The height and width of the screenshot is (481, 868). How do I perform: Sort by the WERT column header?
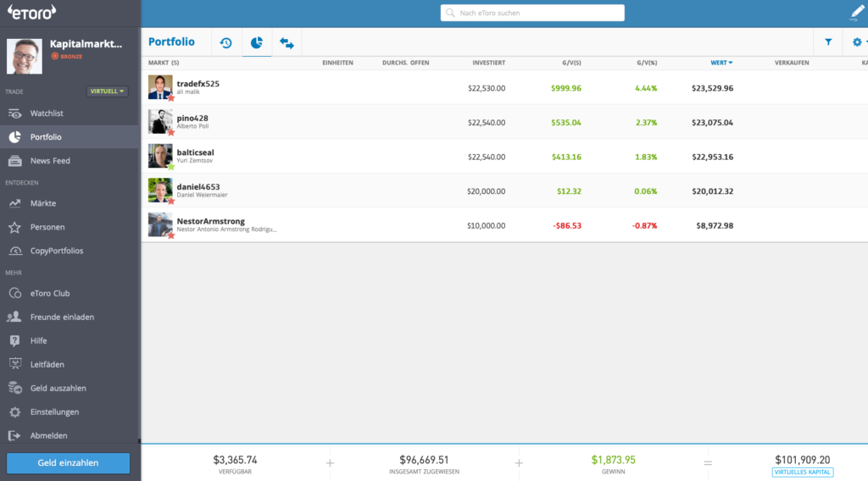pyautogui.click(x=721, y=63)
